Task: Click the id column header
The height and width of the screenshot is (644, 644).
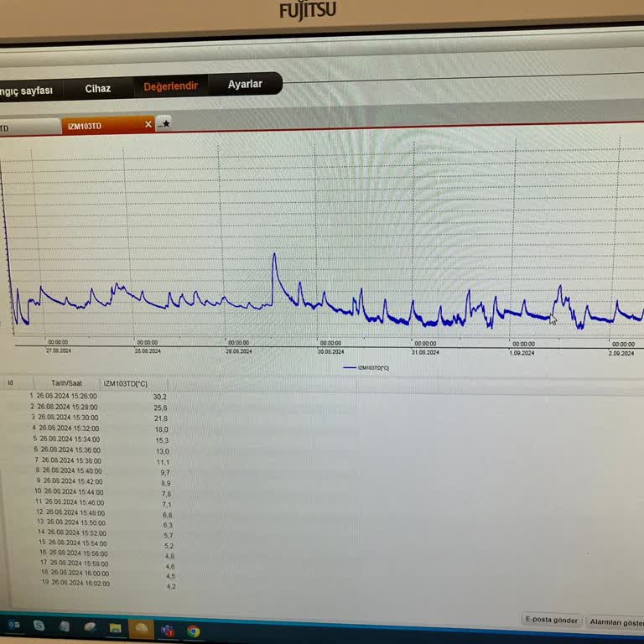Action: (10, 382)
